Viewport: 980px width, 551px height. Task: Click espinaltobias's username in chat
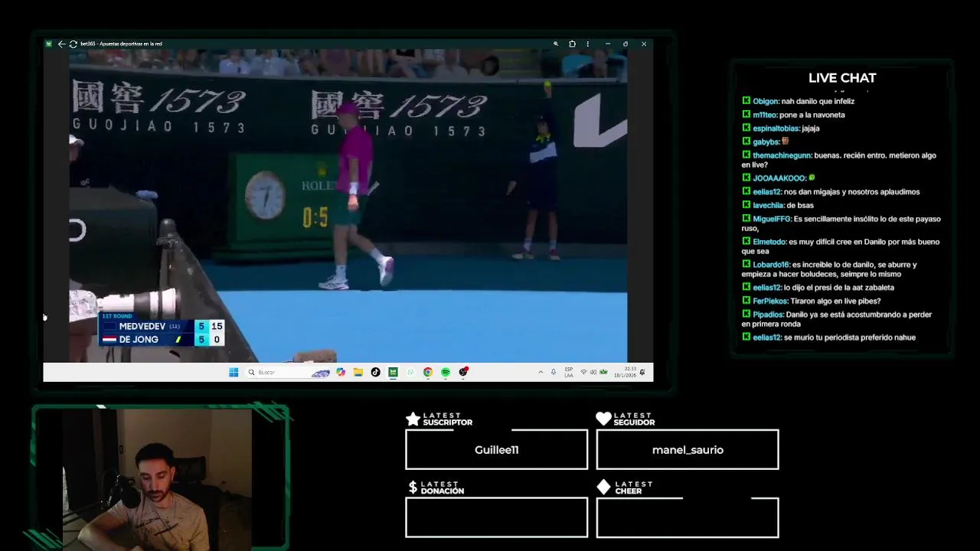tap(776, 129)
